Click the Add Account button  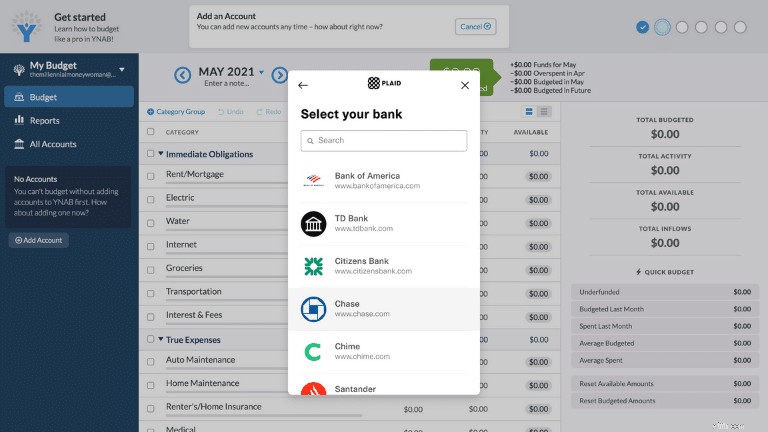[39, 240]
